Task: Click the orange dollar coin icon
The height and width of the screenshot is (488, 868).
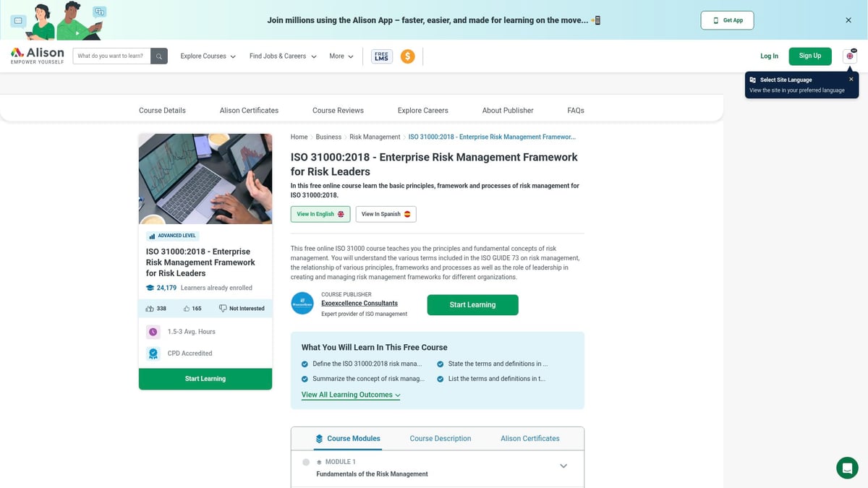Action: click(408, 56)
